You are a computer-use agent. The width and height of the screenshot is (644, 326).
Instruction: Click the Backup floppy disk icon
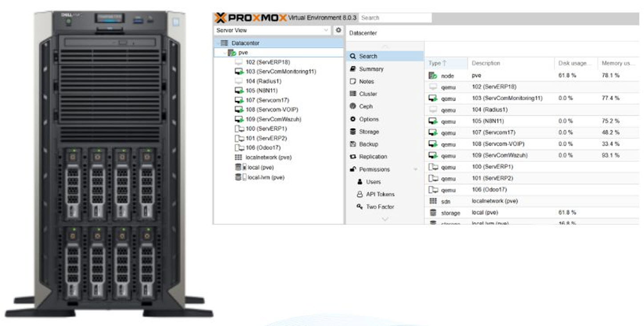pyautogui.click(x=353, y=144)
